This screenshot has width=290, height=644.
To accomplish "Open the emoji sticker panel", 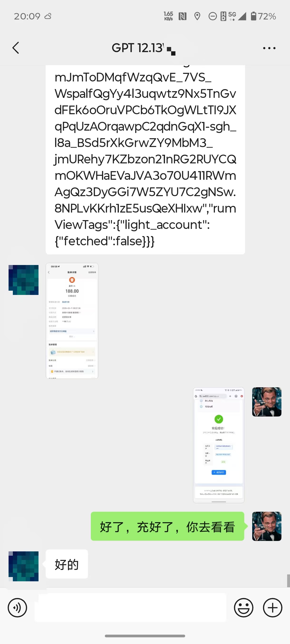I will (x=243, y=607).
